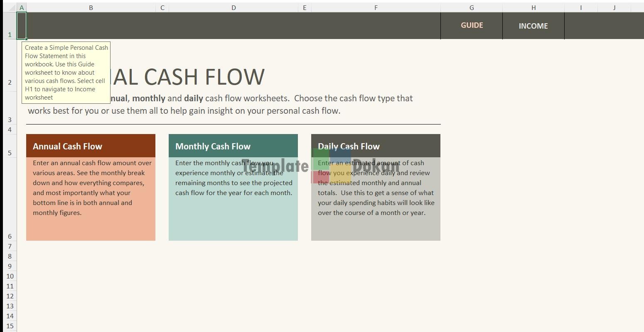
Task: Select column I header
Action: click(x=580, y=7)
